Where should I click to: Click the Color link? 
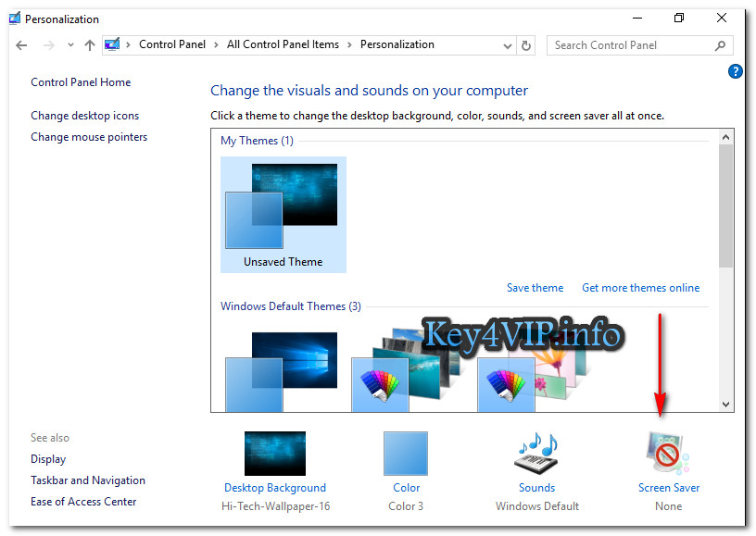[406, 487]
